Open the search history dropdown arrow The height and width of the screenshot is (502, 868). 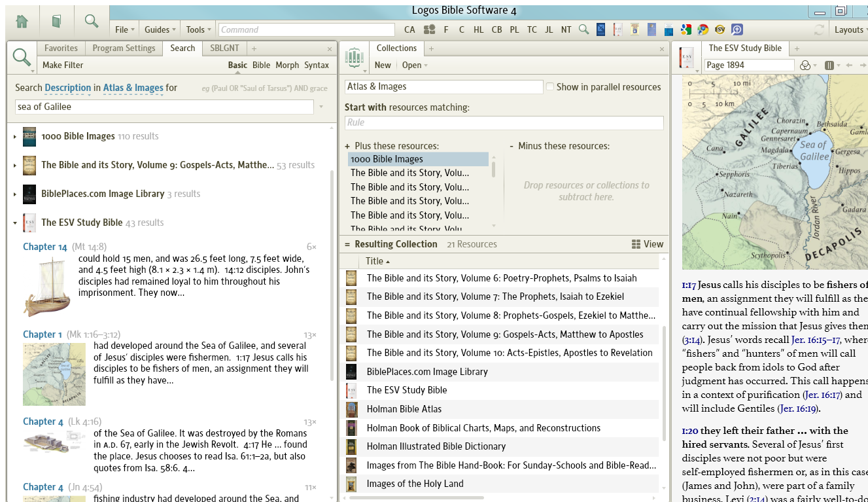[x=321, y=107]
